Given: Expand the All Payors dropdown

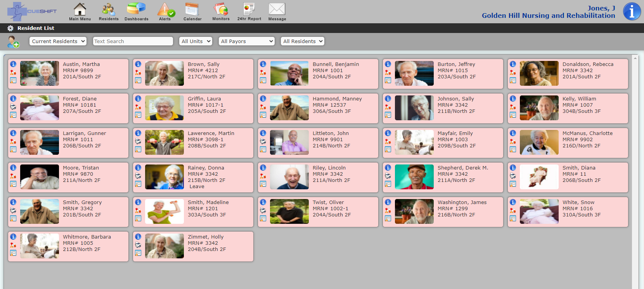Looking at the screenshot, I should [x=246, y=41].
